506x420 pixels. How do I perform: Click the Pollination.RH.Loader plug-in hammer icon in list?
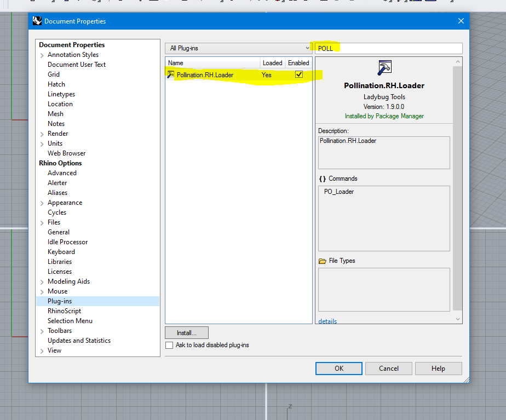170,75
